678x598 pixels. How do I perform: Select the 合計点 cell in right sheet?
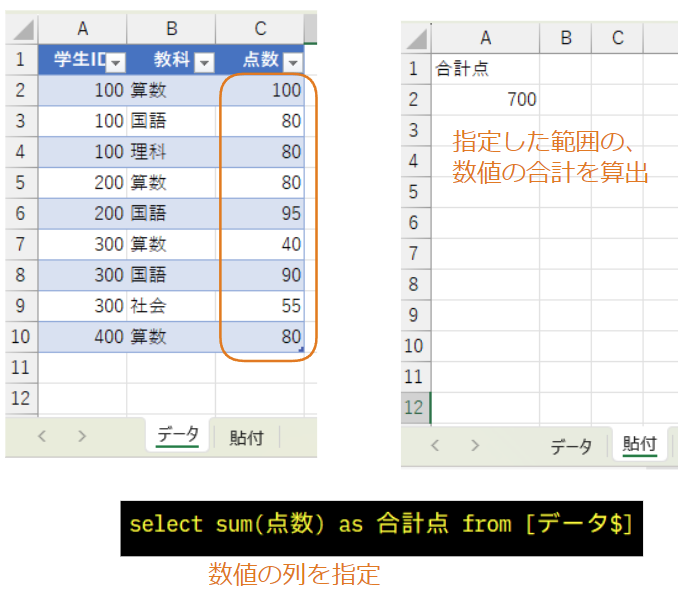pyautogui.click(x=485, y=69)
